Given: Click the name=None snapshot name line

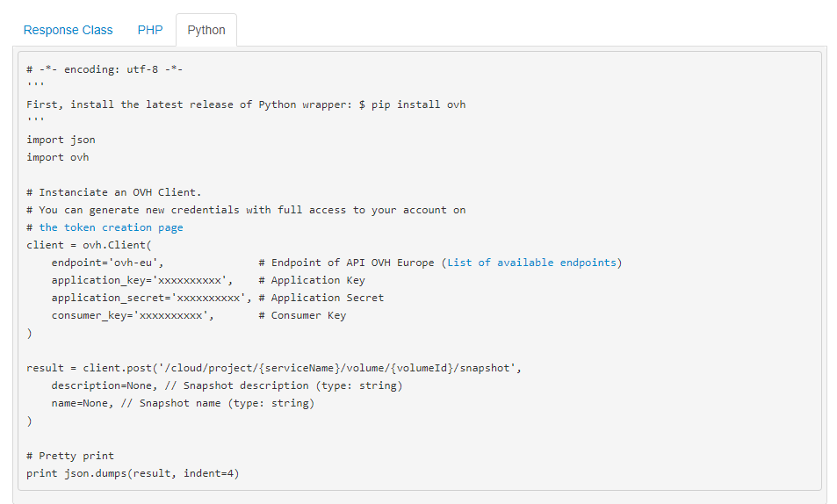Looking at the screenshot, I should tap(182, 403).
